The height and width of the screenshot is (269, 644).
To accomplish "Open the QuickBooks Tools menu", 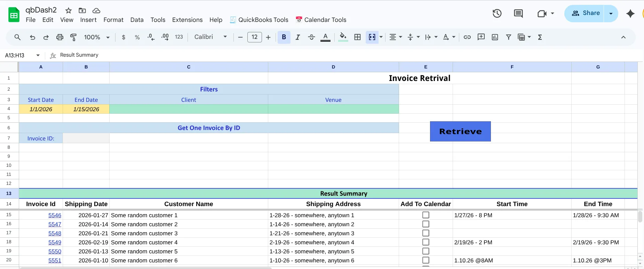I will pyautogui.click(x=259, y=20).
